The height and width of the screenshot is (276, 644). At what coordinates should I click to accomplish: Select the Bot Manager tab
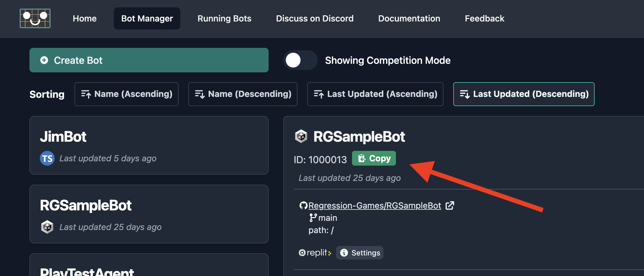(x=147, y=18)
